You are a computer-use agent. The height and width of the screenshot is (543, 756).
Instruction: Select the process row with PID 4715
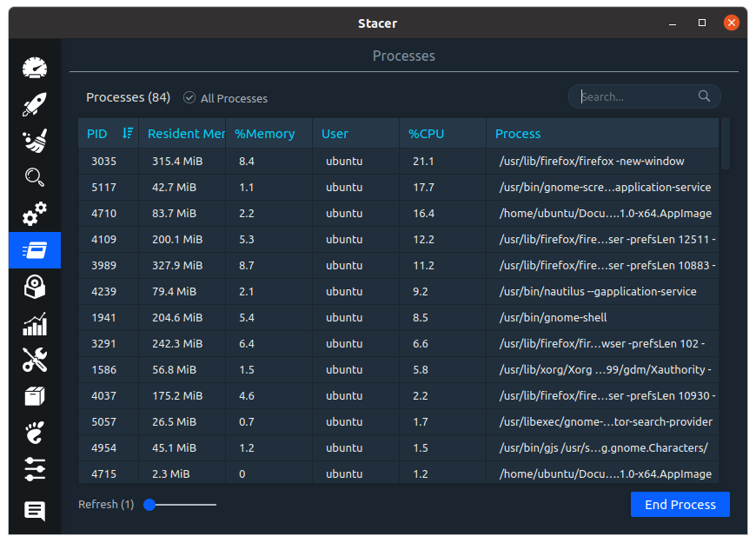click(x=398, y=473)
